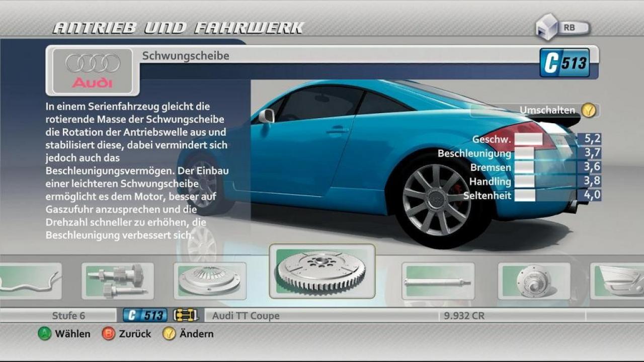This screenshot has height=362, width=644.
Task: Click the 9.932 CR credits balance
Action: pyautogui.click(x=464, y=316)
